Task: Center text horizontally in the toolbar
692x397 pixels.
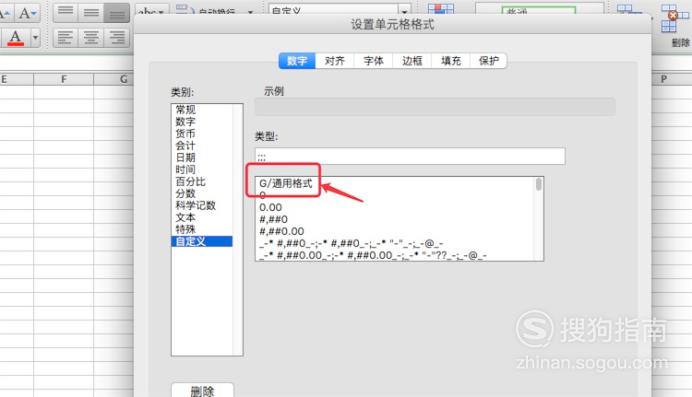Action: click(91, 37)
